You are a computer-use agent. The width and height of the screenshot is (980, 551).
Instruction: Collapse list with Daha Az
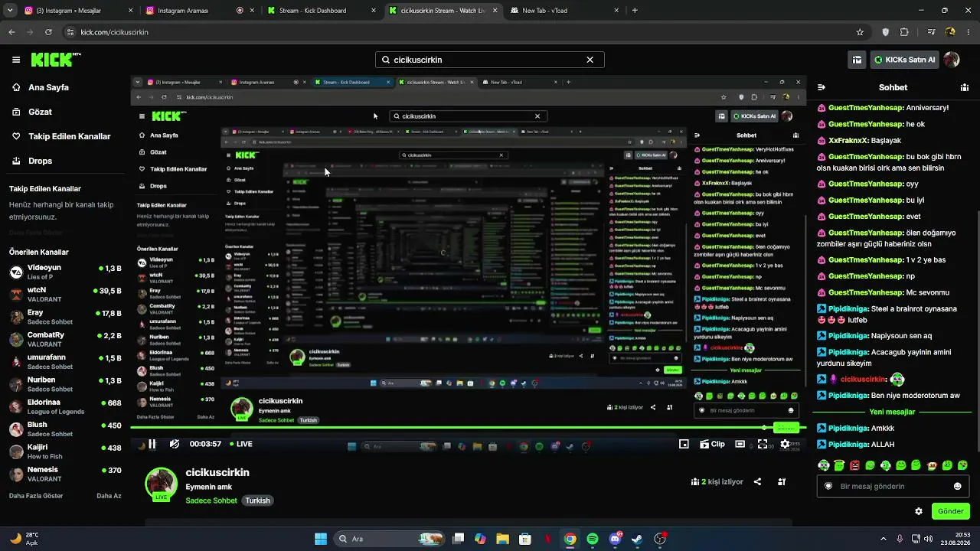click(x=109, y=496)
